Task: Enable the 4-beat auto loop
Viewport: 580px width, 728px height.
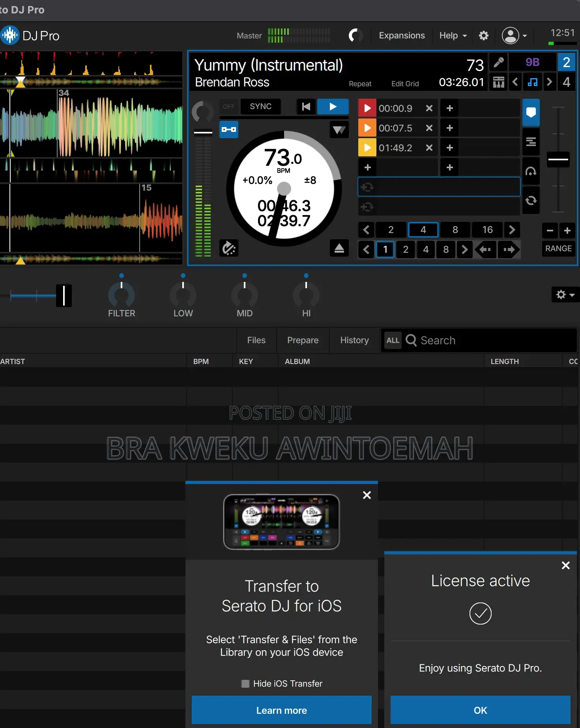Action: [x=423, y=230]
